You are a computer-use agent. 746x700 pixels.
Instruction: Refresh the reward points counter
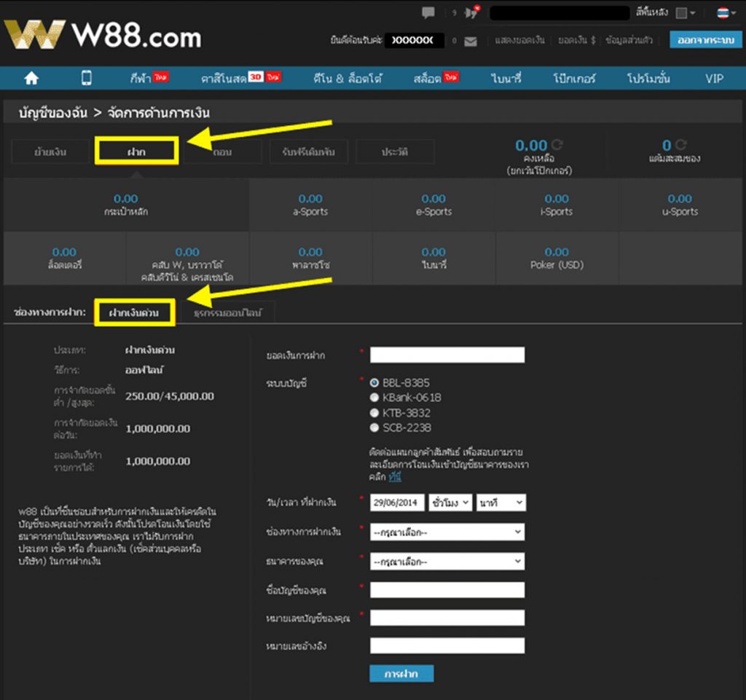click(680, 145)
